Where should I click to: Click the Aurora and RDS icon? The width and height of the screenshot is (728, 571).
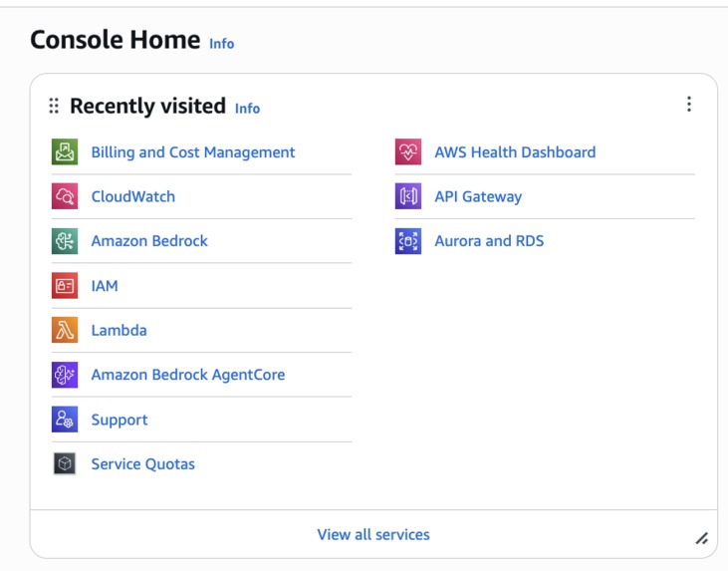(x=408, y=241)
